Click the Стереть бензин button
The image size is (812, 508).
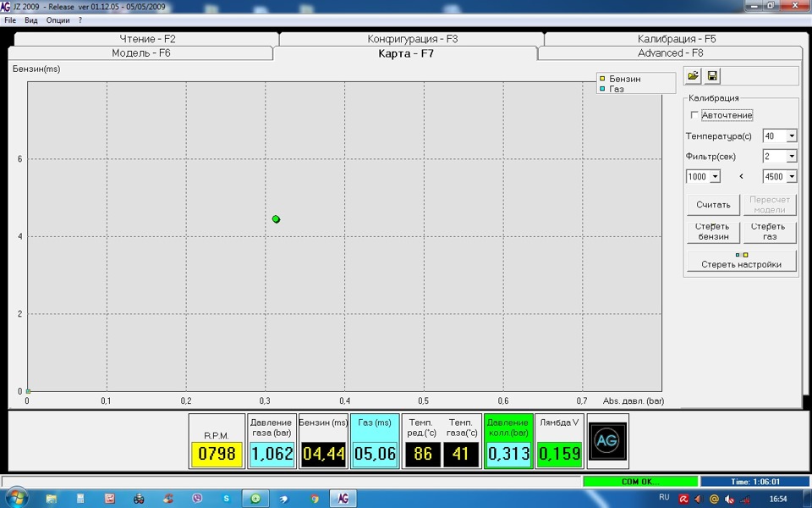point(713,232)
